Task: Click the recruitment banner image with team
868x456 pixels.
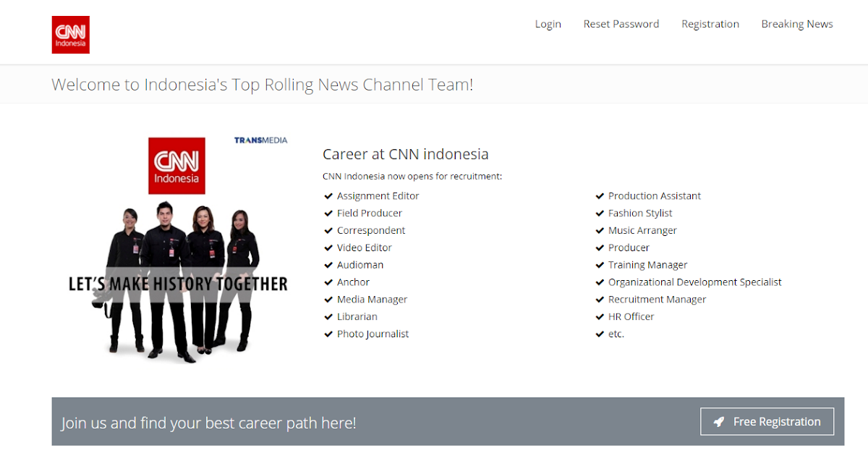Action: [177, 248]
